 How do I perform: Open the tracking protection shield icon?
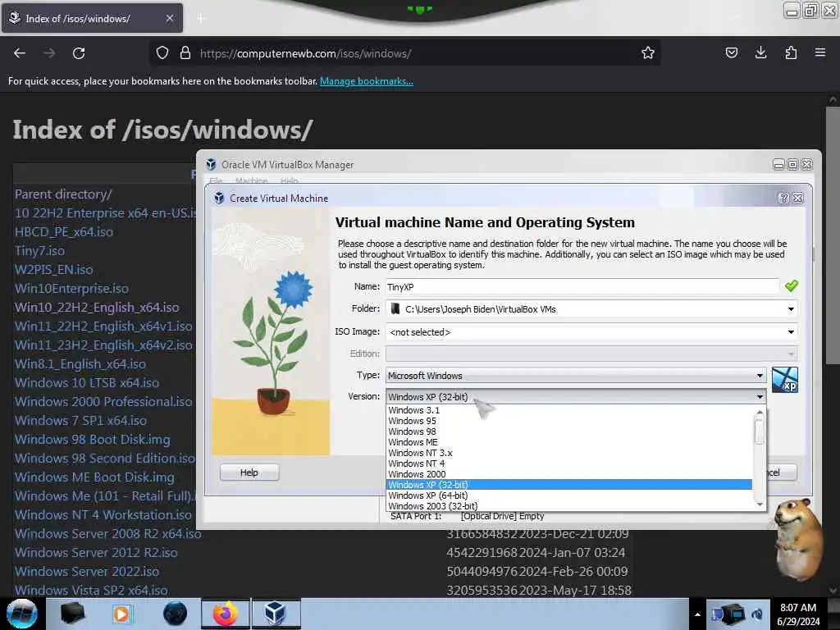[x=162, y=53]
